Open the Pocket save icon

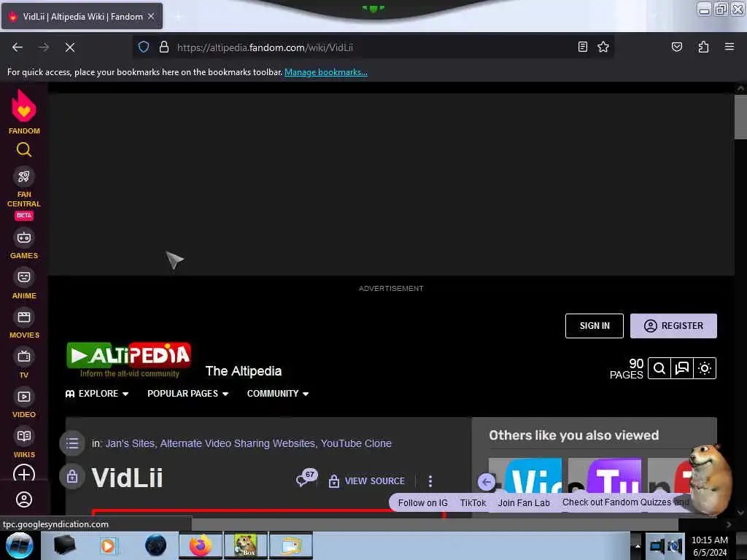pyautogui.click(x=676, y=47)
